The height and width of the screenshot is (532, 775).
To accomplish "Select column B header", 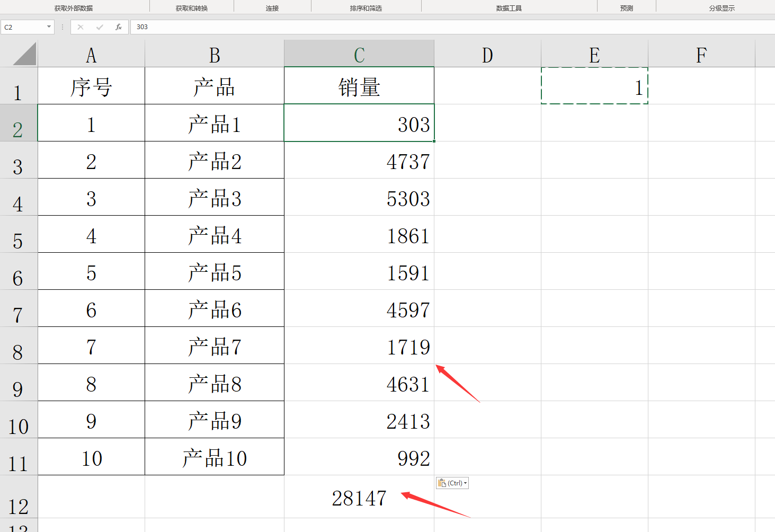I will point(215,54).
